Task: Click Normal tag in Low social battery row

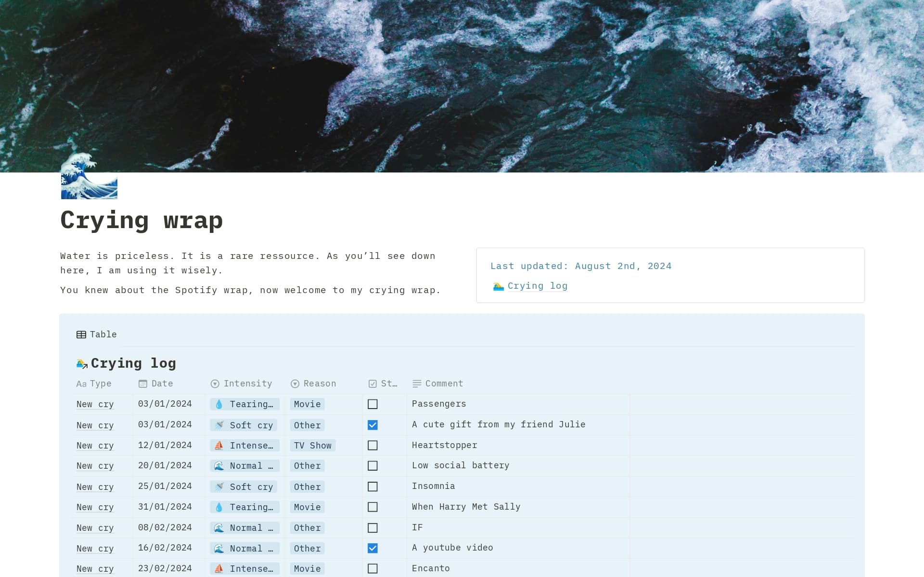Action: [x=245, y=466]
